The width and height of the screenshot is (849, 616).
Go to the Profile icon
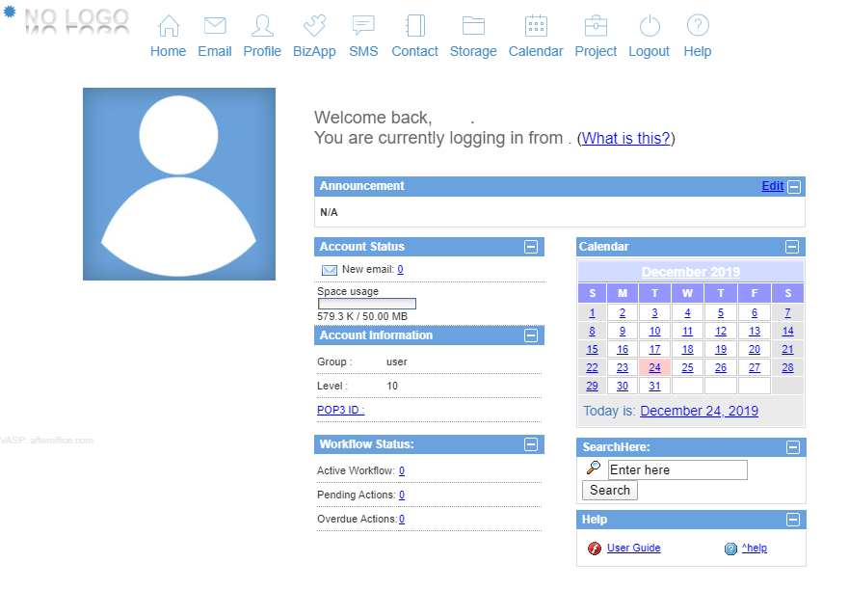[x=262, y=26]
